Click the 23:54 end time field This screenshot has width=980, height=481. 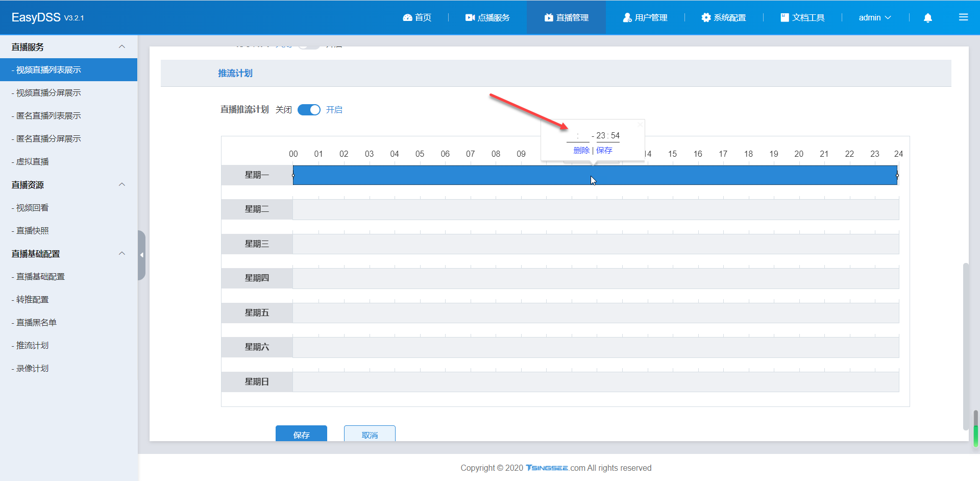tap(608, 136)
